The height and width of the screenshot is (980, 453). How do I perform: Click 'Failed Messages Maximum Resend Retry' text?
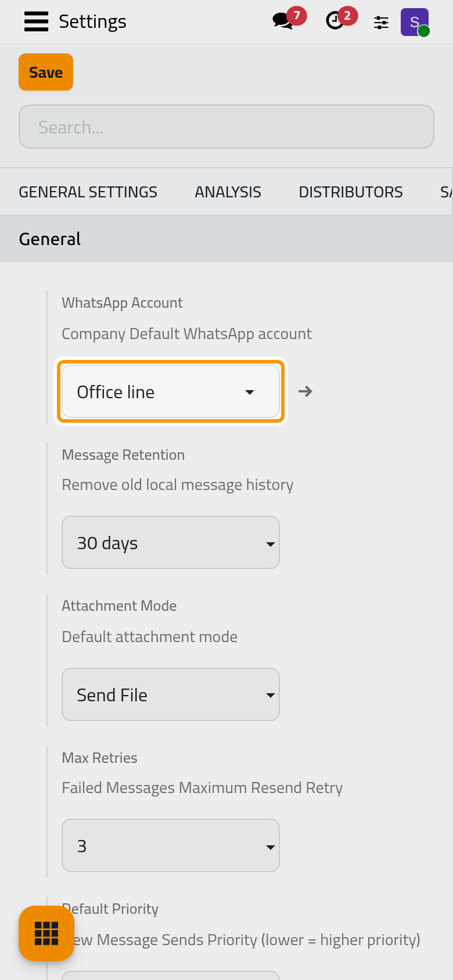point(202,788)
